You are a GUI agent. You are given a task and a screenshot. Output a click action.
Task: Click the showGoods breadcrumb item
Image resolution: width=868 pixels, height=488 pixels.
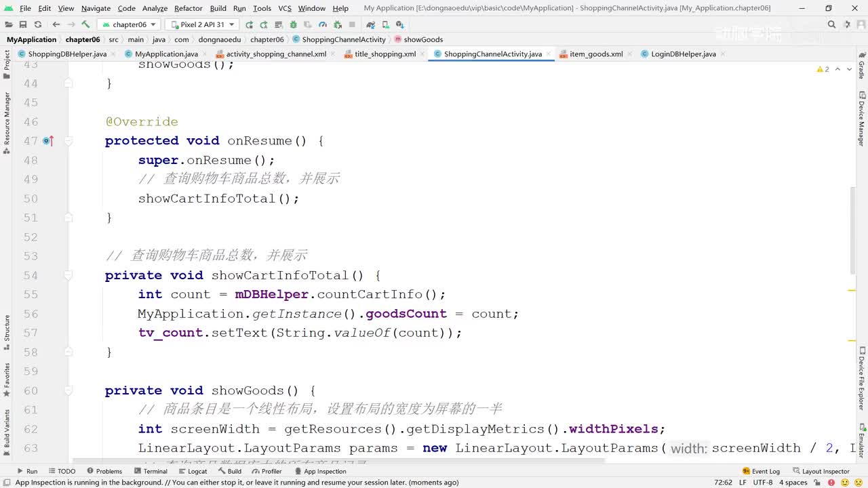[x=418, y=39]
